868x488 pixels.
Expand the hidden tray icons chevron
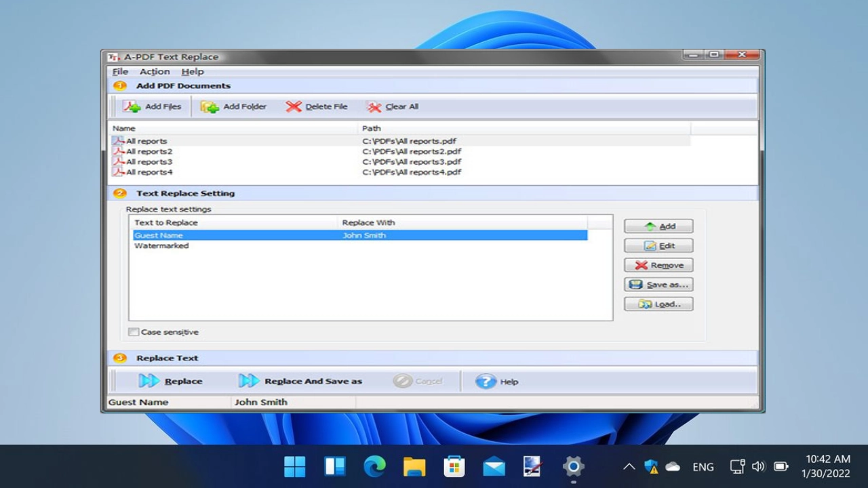click(629, 466)
